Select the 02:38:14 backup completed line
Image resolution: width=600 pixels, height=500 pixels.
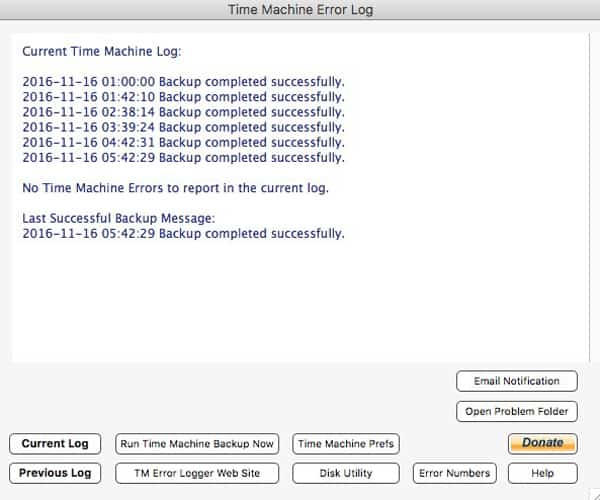183,112
